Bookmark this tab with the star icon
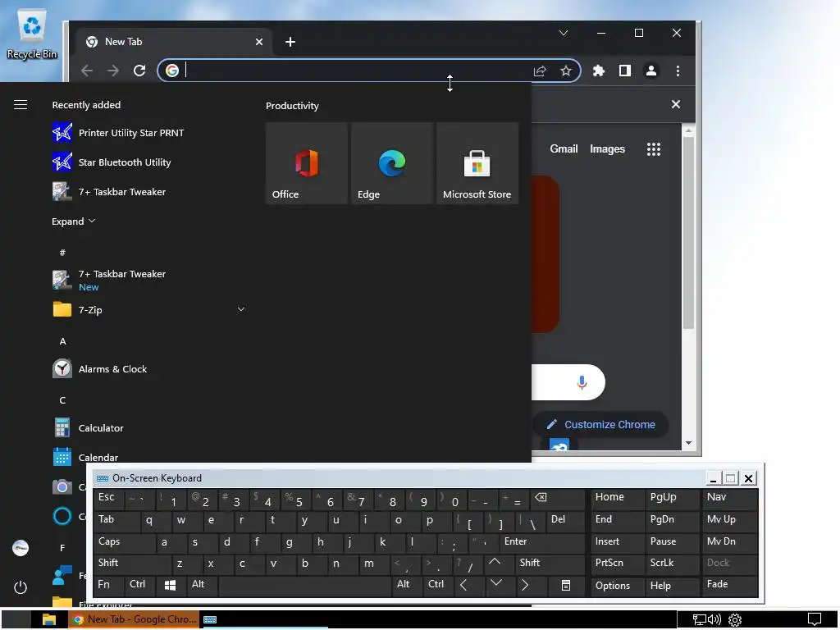The width and height of the screenshot is (840, 630). pyautogui.click(x=566, y=71)
